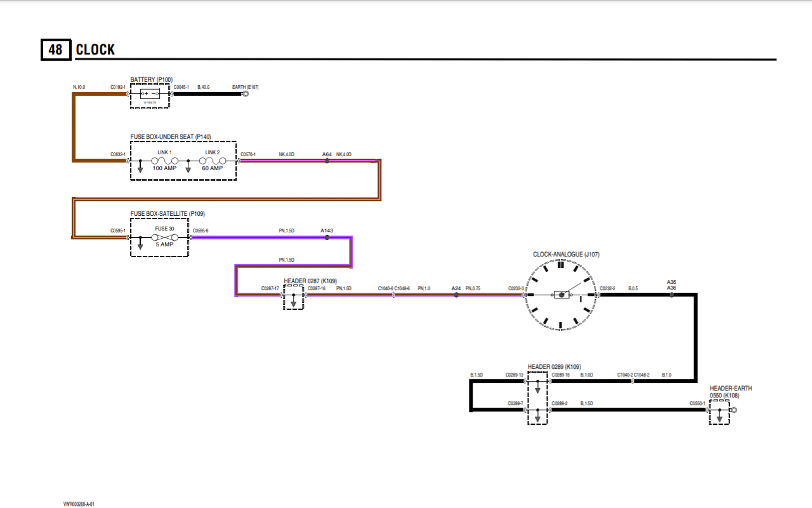Image resolution: width=812 pixels, height=508 pixels.
Task: Click the EARTH (E107) ring terminal symbol
Action: click(246, 94)
